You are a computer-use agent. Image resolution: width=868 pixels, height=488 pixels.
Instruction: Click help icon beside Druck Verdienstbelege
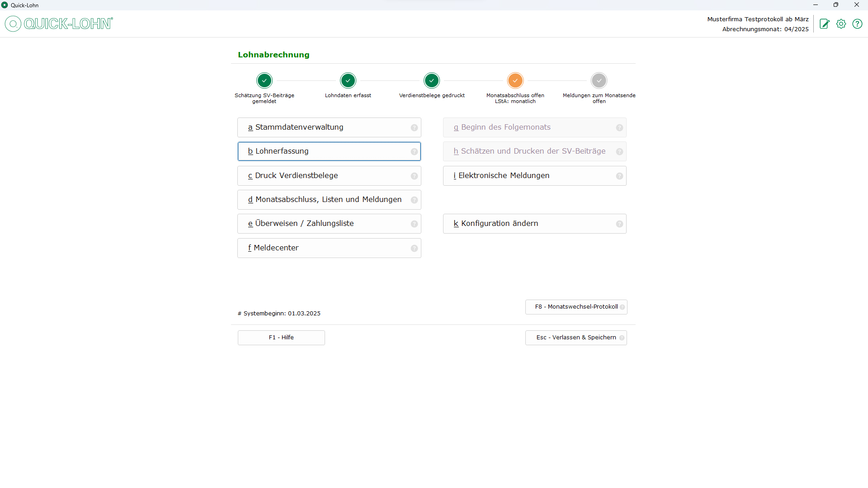point(414,176)
